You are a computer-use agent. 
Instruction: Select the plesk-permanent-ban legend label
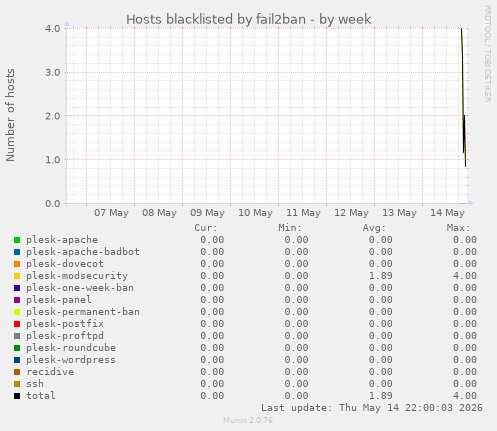pyautogui.click(x=83, y=312)
